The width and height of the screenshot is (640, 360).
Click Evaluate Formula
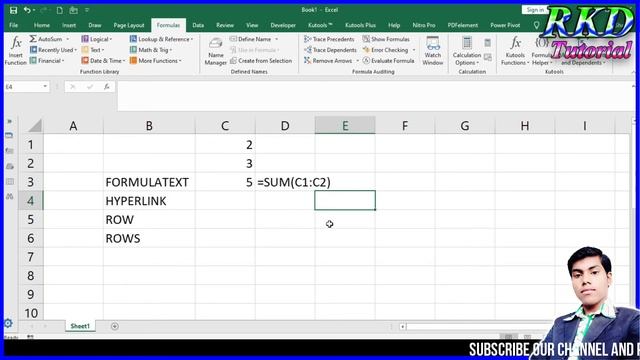coord(388,60)
